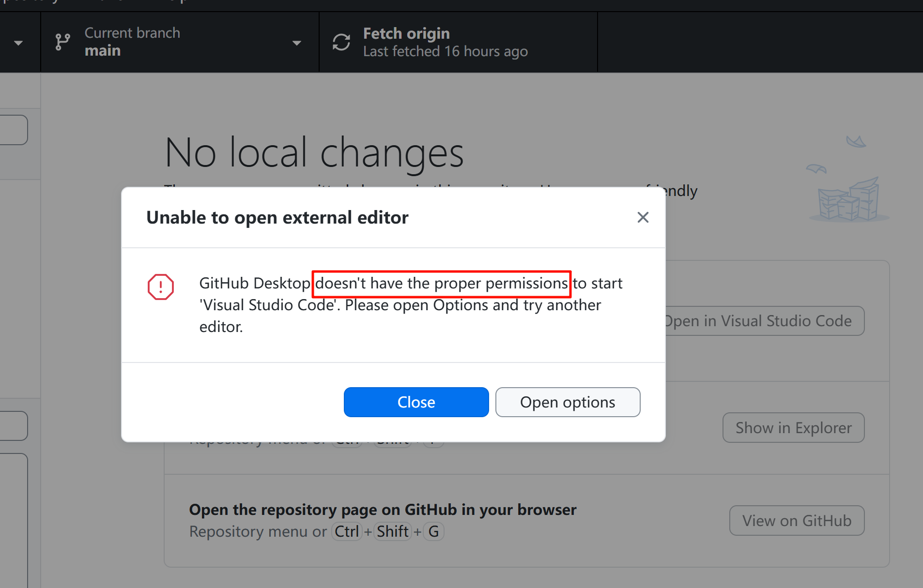Click the red error alert icon
The width and height of the screenshot is (923, 588).
tap(161, 286)
